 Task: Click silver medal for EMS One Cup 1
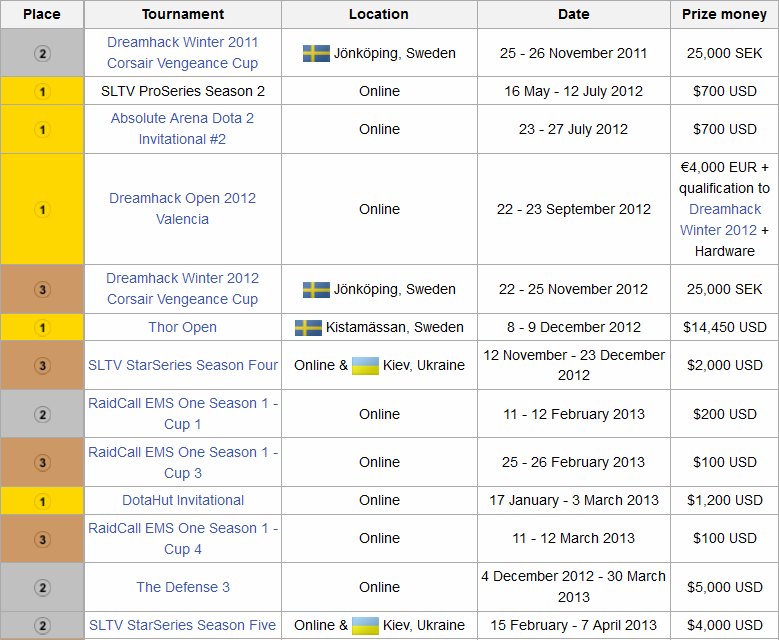click(42, 414)
